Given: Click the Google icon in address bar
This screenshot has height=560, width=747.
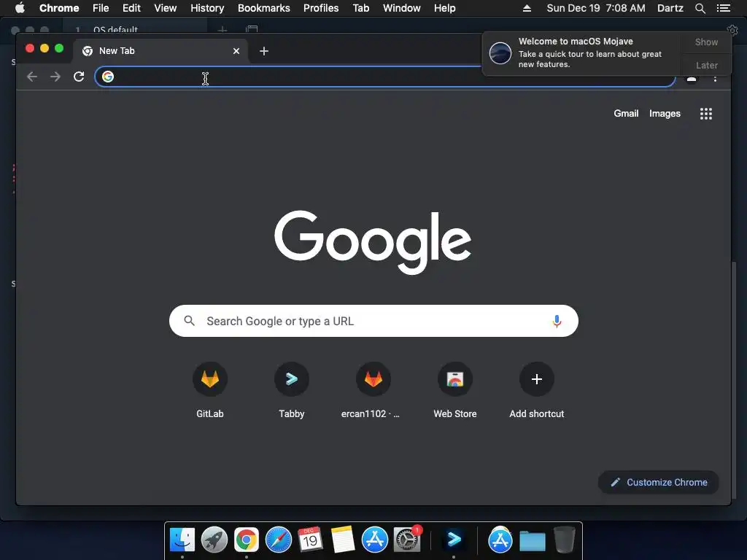Looking at the screenshot, I should pos(108,77).
